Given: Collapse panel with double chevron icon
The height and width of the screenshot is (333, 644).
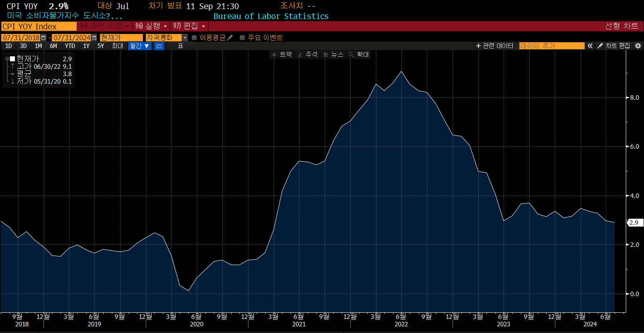Looking at the screenshot, I should (x=590, y=46).
